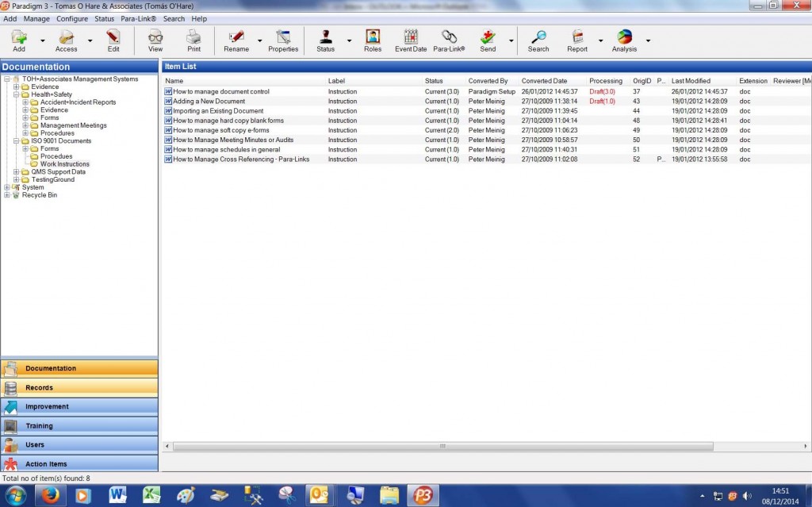Image resolution: width=812 pixels, height=507 pixels.
Task: Open Microsoft Word from the taskbar
Action: 117,496
